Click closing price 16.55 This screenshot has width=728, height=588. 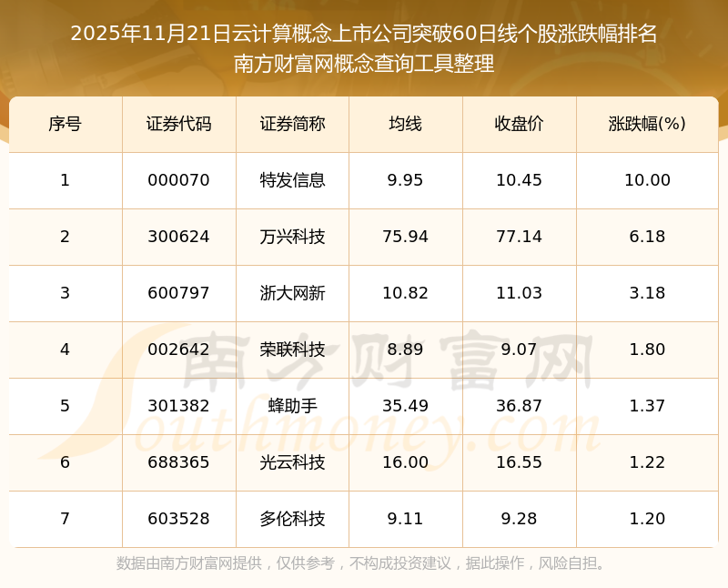(519, 462)
